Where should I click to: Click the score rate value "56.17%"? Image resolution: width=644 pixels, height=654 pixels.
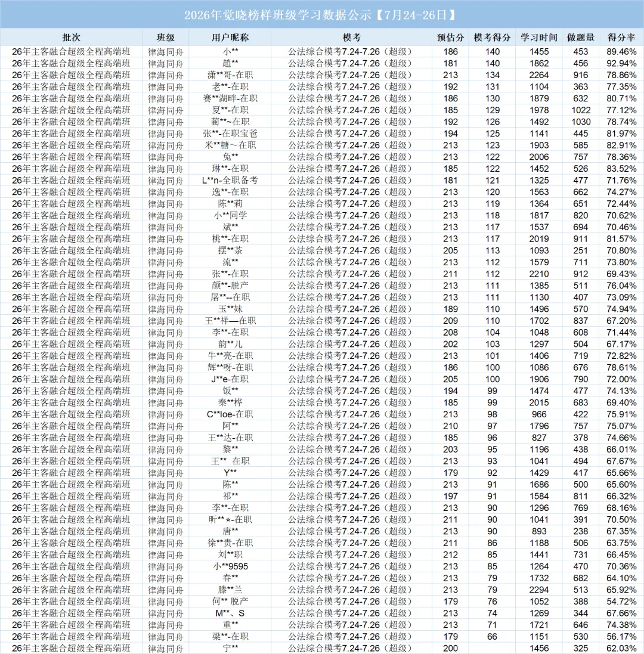[621, 637]
